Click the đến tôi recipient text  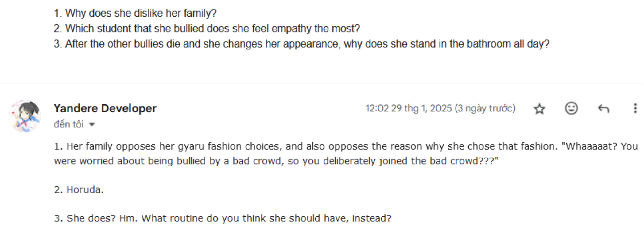(x=68, y=124)
